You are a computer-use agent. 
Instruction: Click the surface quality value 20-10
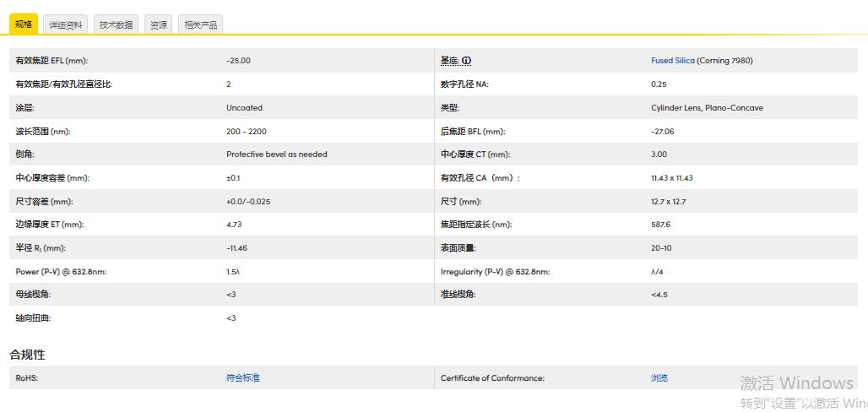click(x=661, y=248)
